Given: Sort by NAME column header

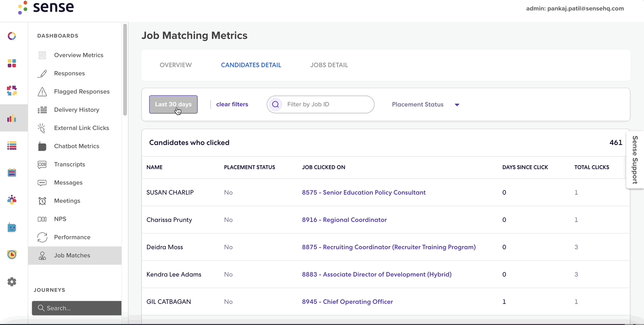Looking at the screenshot, I should [154, 168].
